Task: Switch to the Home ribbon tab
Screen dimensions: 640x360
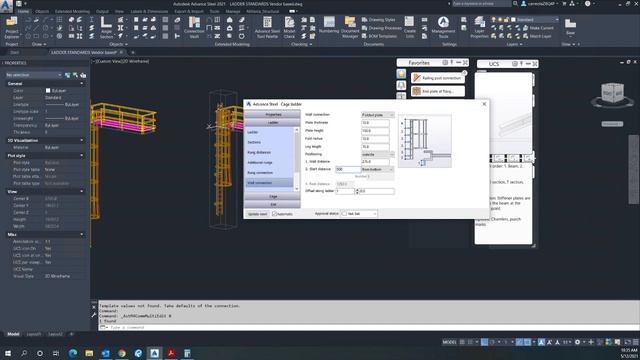Action: coord(23,11)
